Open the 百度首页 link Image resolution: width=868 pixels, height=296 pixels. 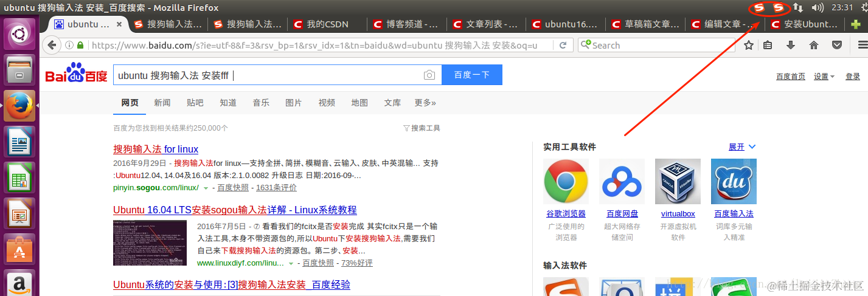pos(791,77)
